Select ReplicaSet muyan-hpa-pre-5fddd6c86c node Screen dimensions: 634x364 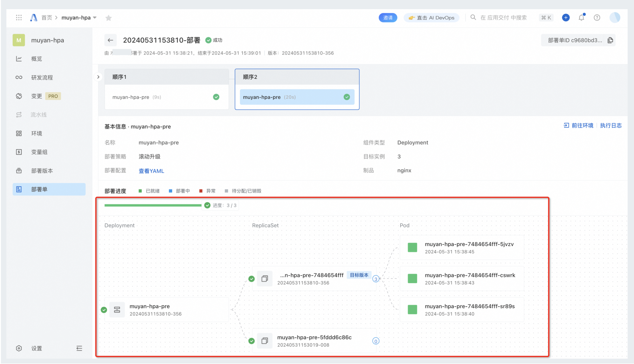tap(314, 341)
